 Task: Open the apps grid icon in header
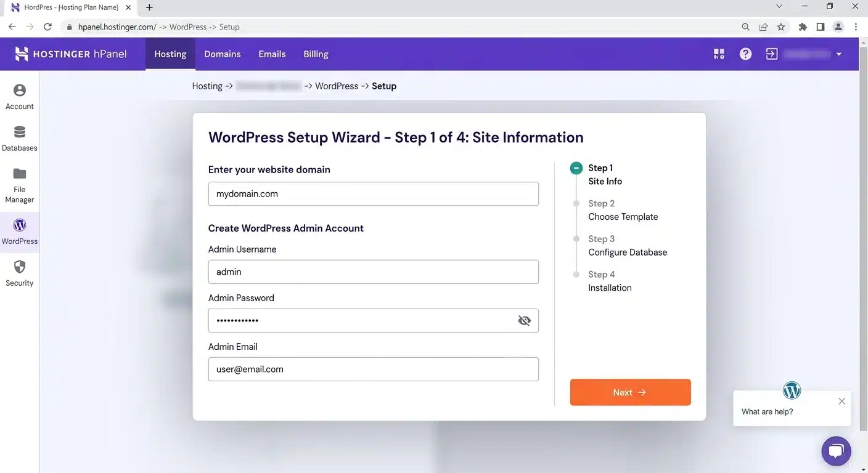[x=719, y=54]
